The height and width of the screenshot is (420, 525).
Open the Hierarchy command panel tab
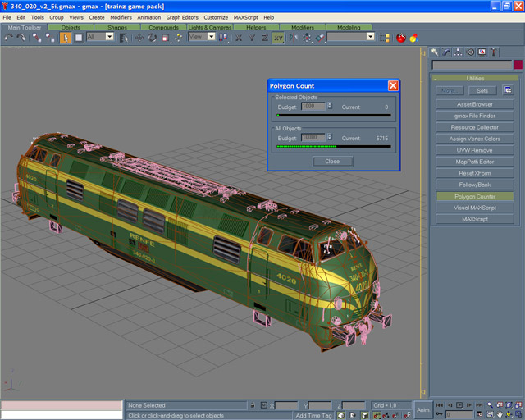click(x=459, y=52)
